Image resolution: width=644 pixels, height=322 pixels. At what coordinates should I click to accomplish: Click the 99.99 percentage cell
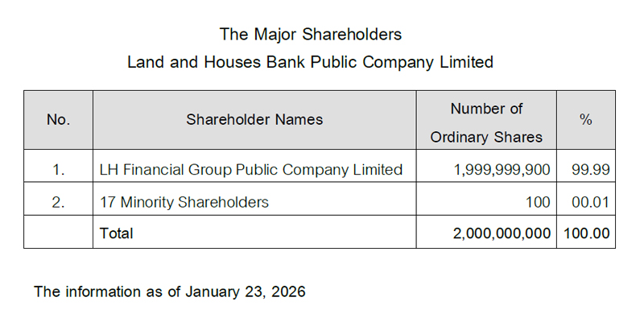point(590,170)
